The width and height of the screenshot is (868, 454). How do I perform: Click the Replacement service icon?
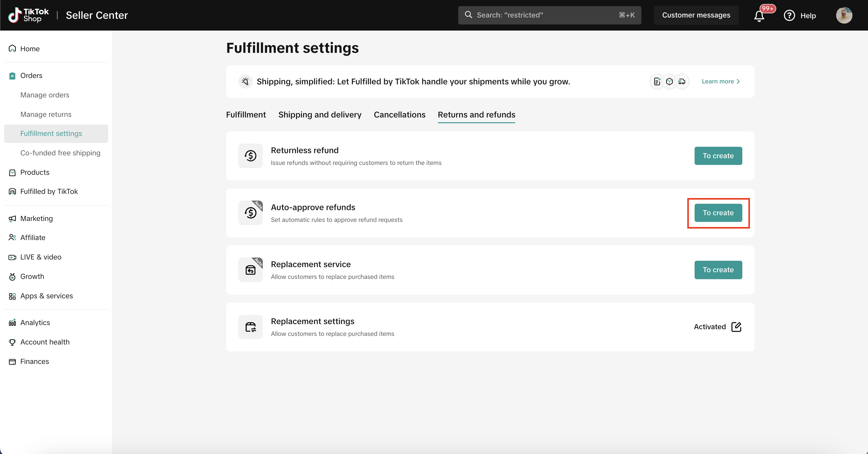click(x=250, y=270)
